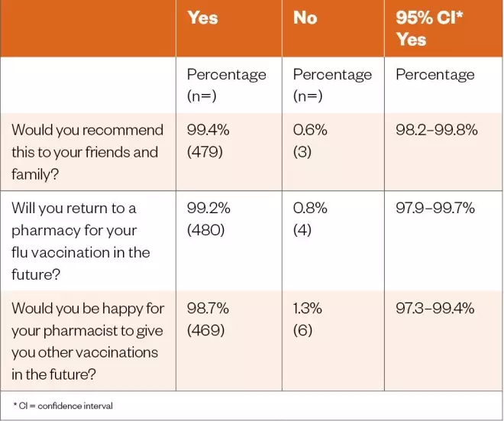Select the 99.4% (479) cell
Viewport: 504px width, 421px height.
(208, 141)
